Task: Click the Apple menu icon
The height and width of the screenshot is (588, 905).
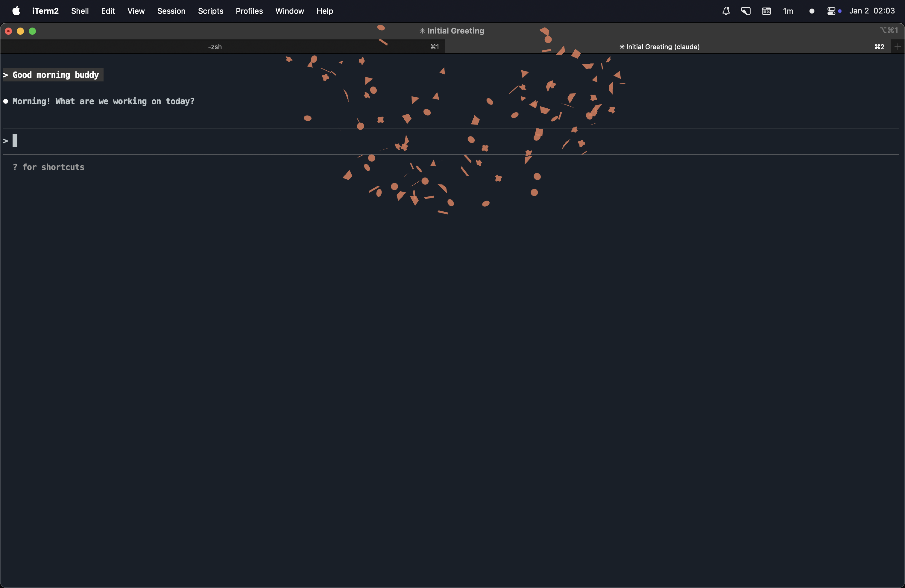Action: pos(16,11)
